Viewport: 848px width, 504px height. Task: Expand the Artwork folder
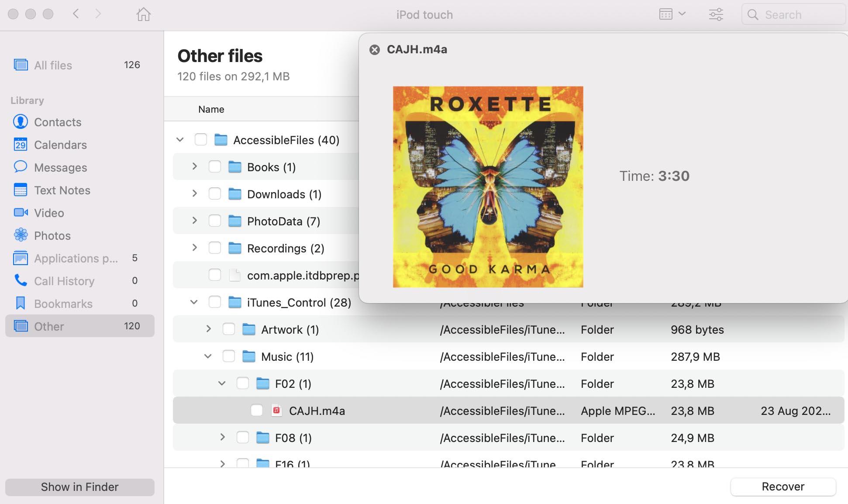pyautogui.click(x=209, y=329)
